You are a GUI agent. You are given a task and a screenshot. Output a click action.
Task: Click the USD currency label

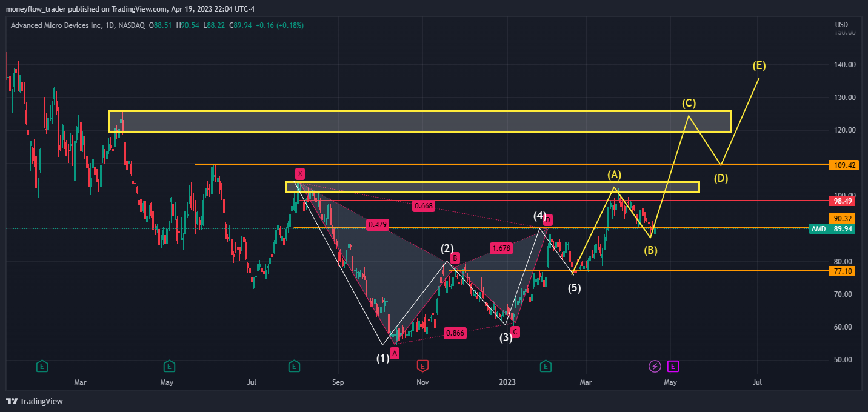pyautogui.click(x=841, y=25)
